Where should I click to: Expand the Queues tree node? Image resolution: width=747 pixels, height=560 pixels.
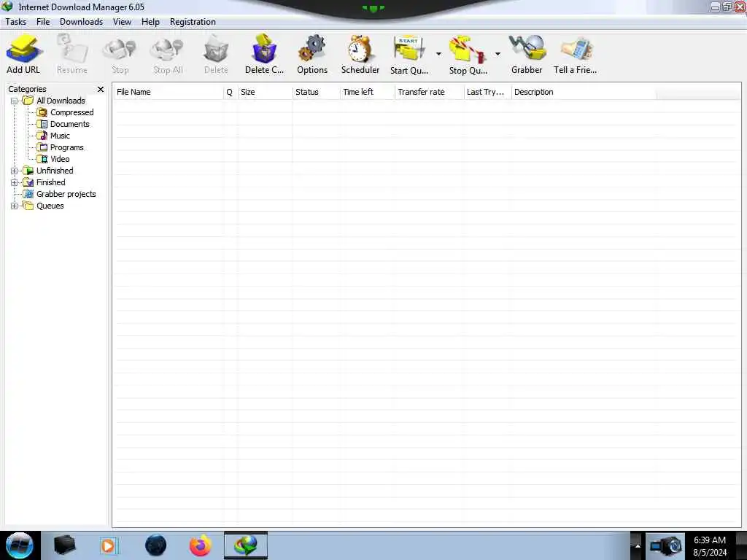pyautogui.click(x=15, y=206)
